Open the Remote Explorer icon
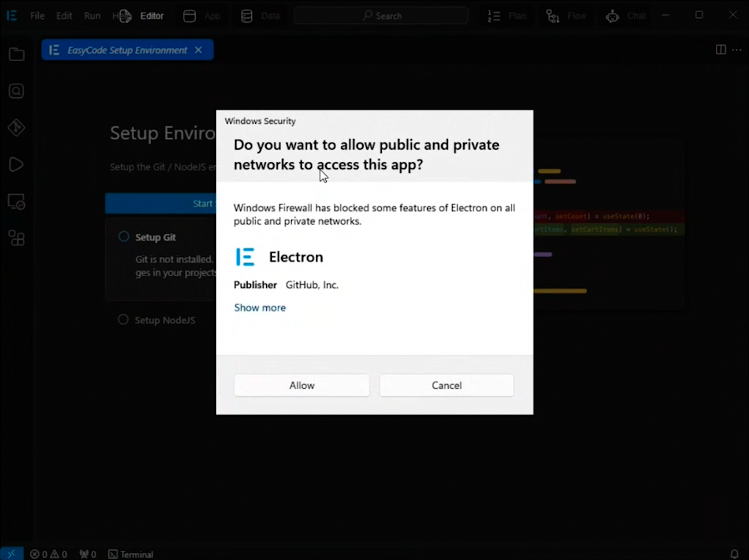The height and width of the screenshot is (560, 749). [16, 201]
